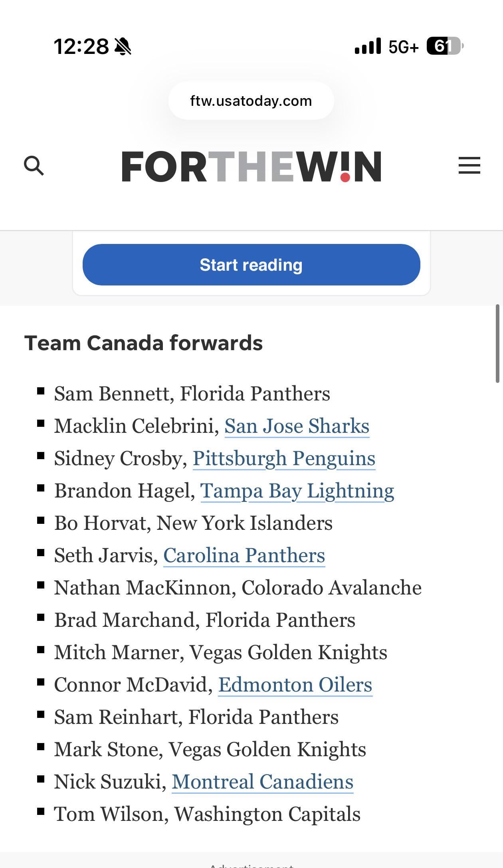The image size is (503, 868).
Task: Open the Montreal Canadiens link
Action: (x=262, y=782)
